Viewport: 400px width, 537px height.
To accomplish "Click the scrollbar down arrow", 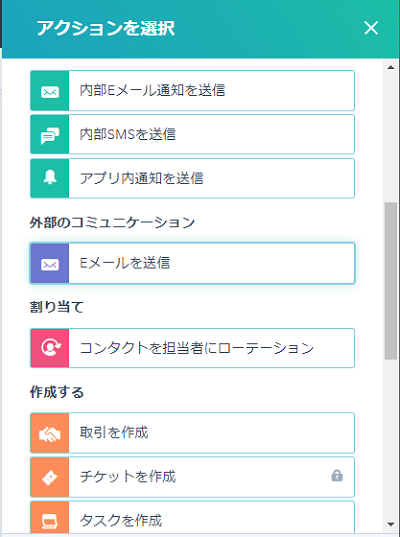I will point(391,524).
